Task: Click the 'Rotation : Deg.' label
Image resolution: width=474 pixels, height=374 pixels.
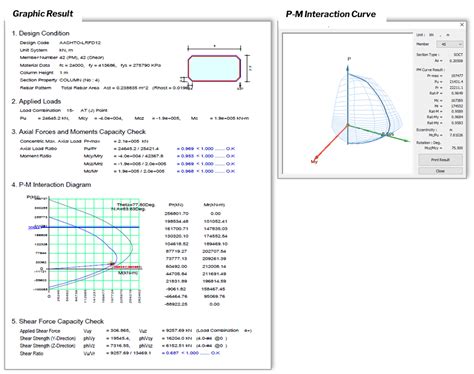Action: [x=429, y=142]
